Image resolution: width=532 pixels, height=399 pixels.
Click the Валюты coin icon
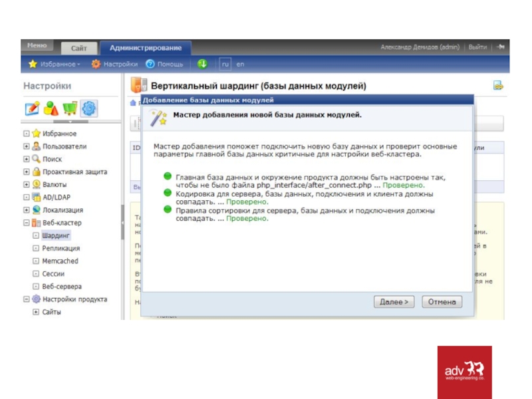click(x=37, y=184)
